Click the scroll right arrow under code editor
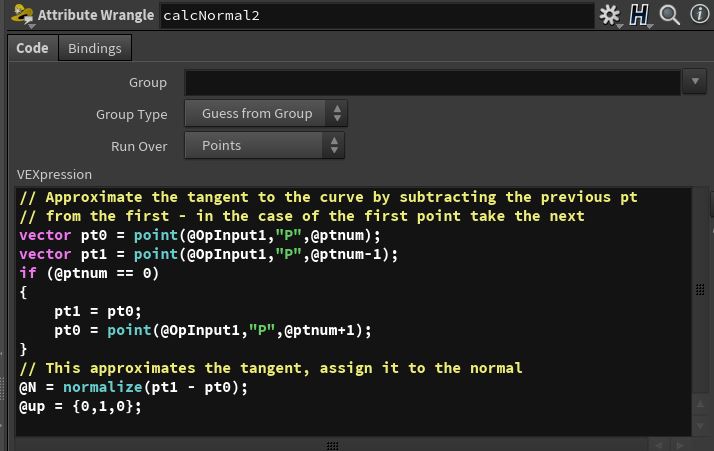 point(681,444)
